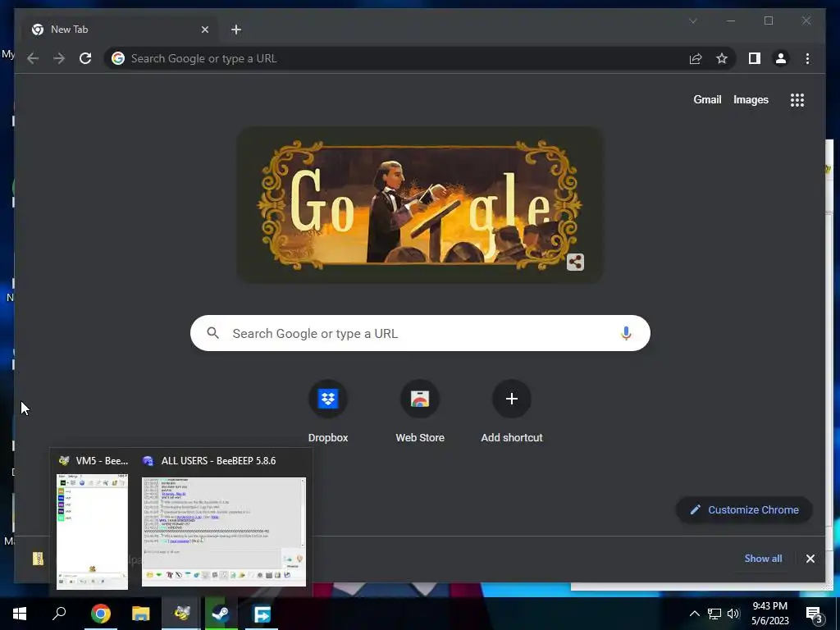The width and height of the screenshot is (840, 630).
Task: Close the downloads bar
Action: click(x=810, y=559)
